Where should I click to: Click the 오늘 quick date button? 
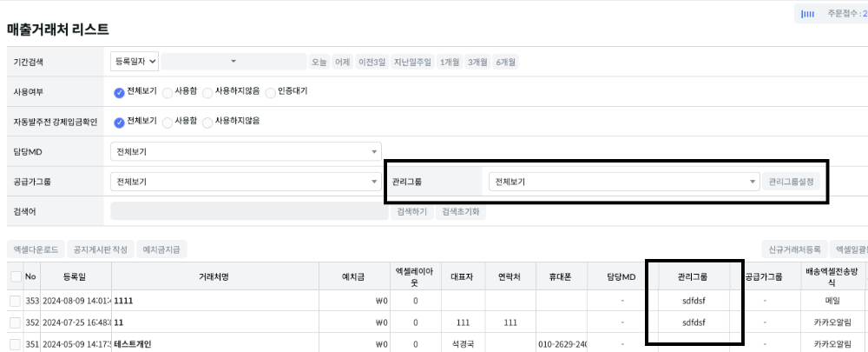pyautogui.click(x=319, y=62)
